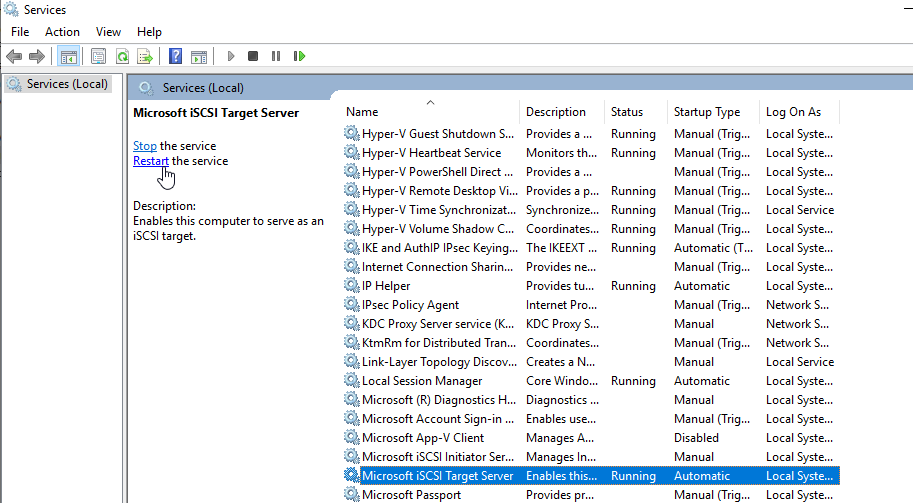Viewport: 913px width, 503px height.
Task: Click gear icon of IP Helper row
Action: [352, 285]
